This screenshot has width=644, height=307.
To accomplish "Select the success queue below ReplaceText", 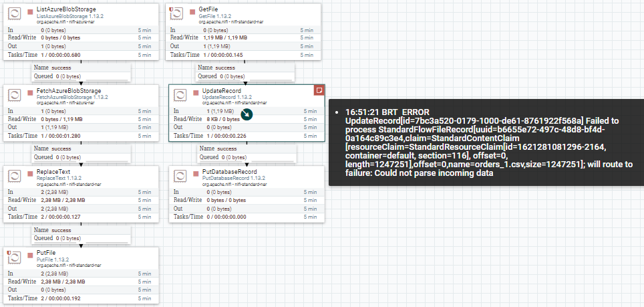I will pyautogui.click(x=82, y=234).
